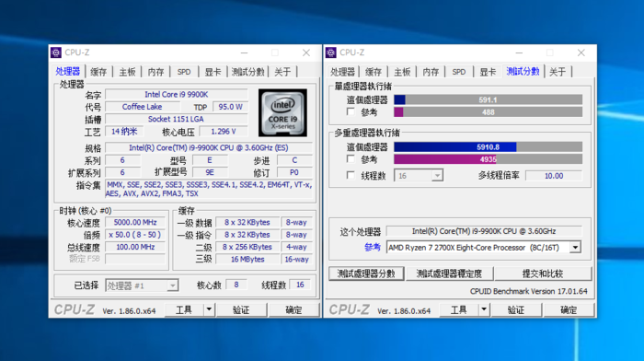Close the right CPU-Z window
This screenshot has width=644, height=361.
[581, 52]
